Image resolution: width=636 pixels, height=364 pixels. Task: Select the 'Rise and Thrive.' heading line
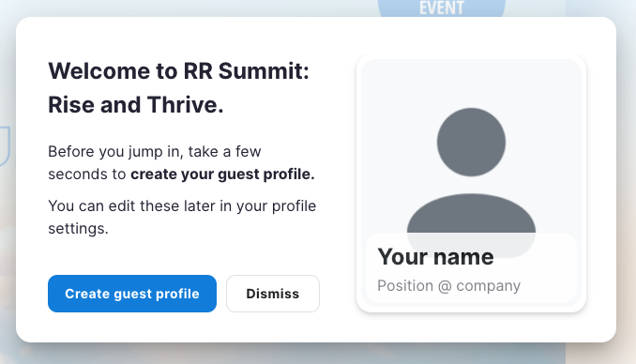click(x=136, y=105)
